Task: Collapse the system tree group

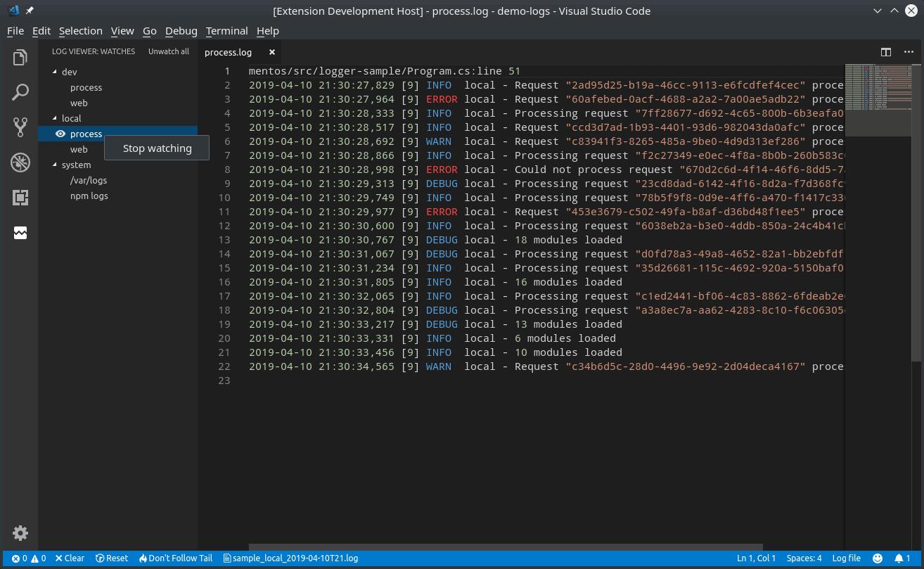Action: (x=55, y=165)
